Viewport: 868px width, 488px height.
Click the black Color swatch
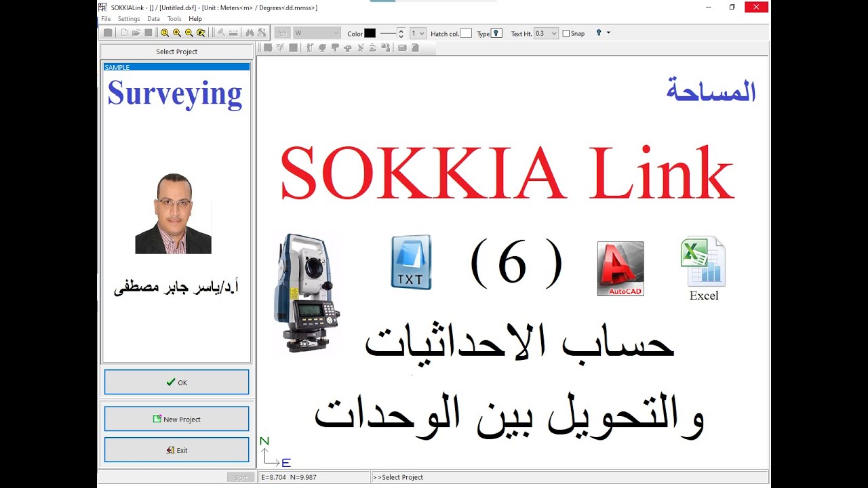click(x=370, y=33)
